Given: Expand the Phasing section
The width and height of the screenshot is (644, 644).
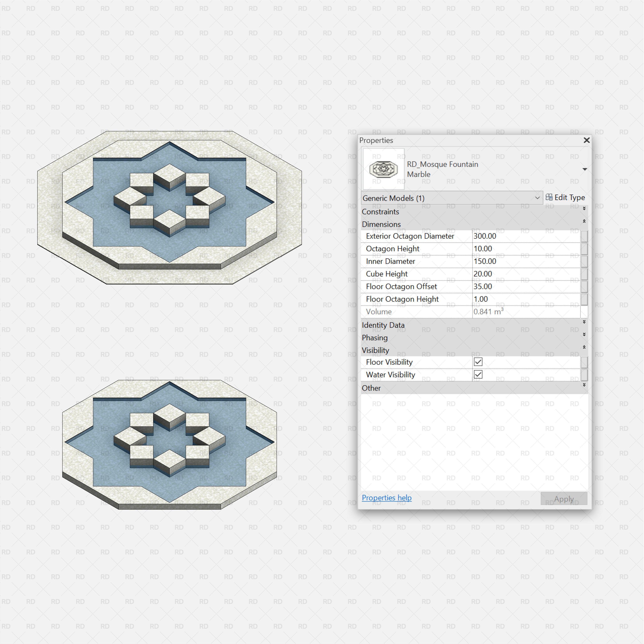Looking at the screenshot, I should (x=584, y=334).
